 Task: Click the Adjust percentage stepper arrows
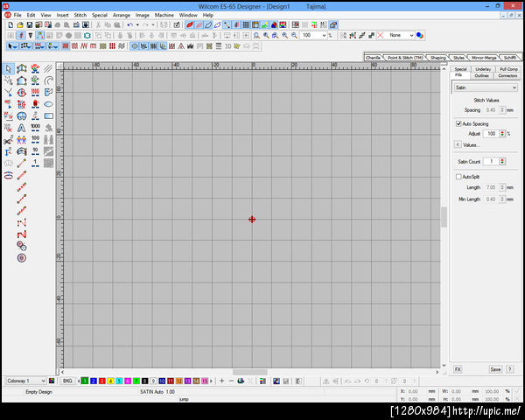tap(502, 134)
